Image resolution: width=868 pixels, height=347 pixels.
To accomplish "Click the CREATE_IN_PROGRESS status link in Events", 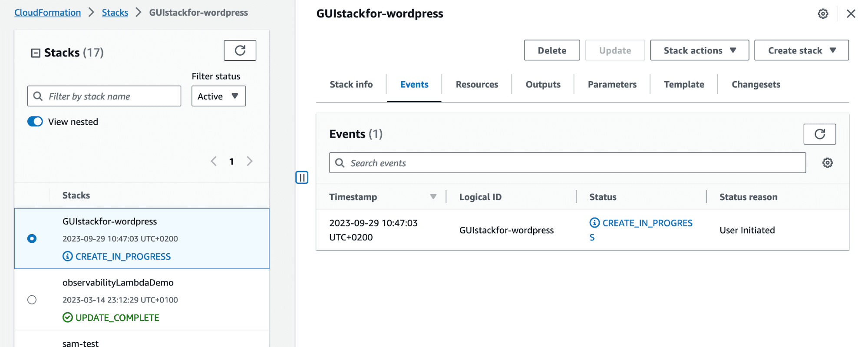I will pyautogui.click(x=641, y=230).
